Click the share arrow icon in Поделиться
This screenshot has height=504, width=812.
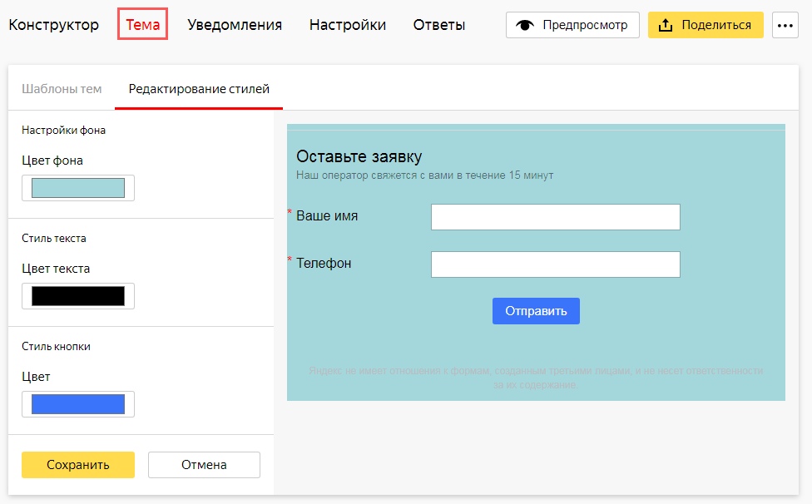pyautogui.click(x=665, y=25)
